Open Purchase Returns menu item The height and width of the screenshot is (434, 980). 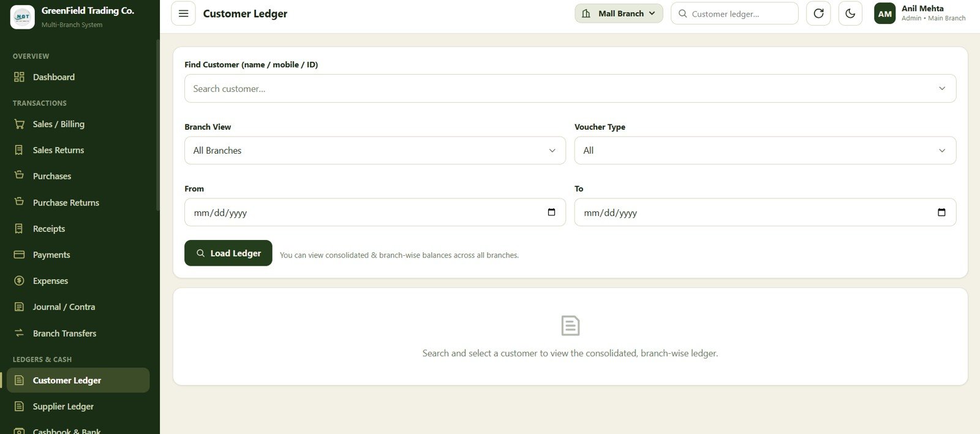[78, 202]
